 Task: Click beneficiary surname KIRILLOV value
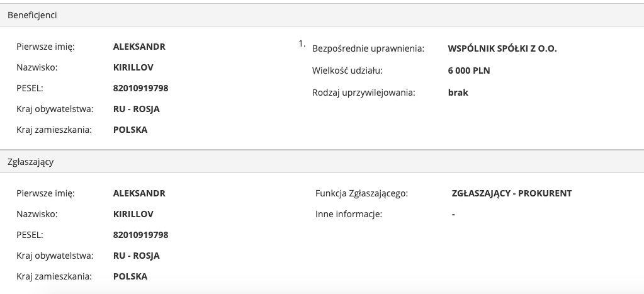[x=133, y=67]
